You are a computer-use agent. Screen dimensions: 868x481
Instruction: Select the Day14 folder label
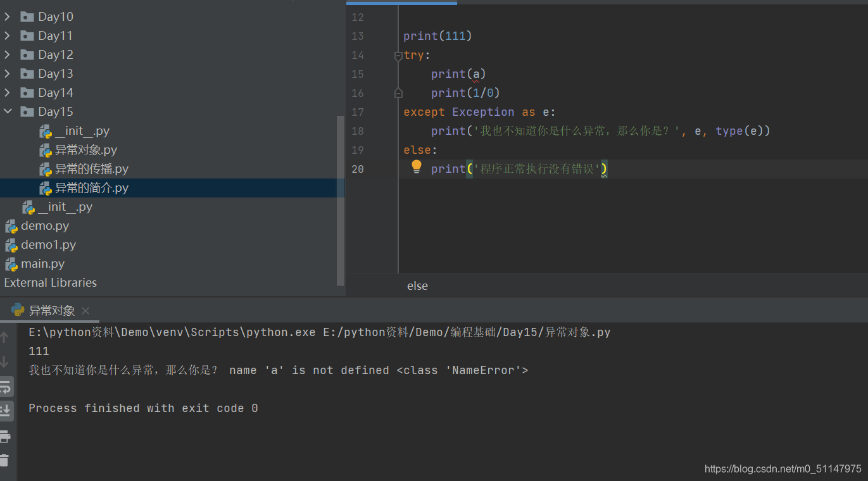56,93
